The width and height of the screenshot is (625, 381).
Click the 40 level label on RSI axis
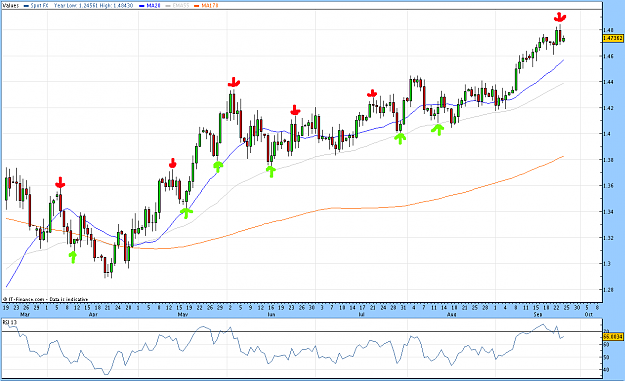pos(606,370)
